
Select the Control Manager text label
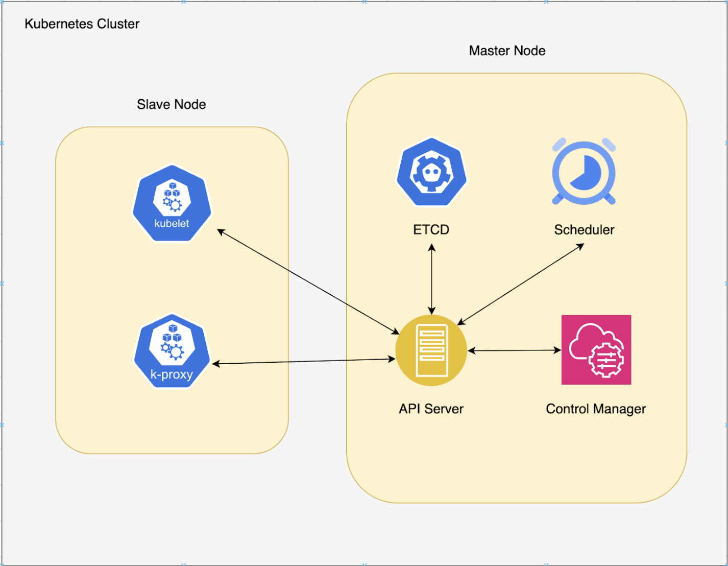[596, 409]
